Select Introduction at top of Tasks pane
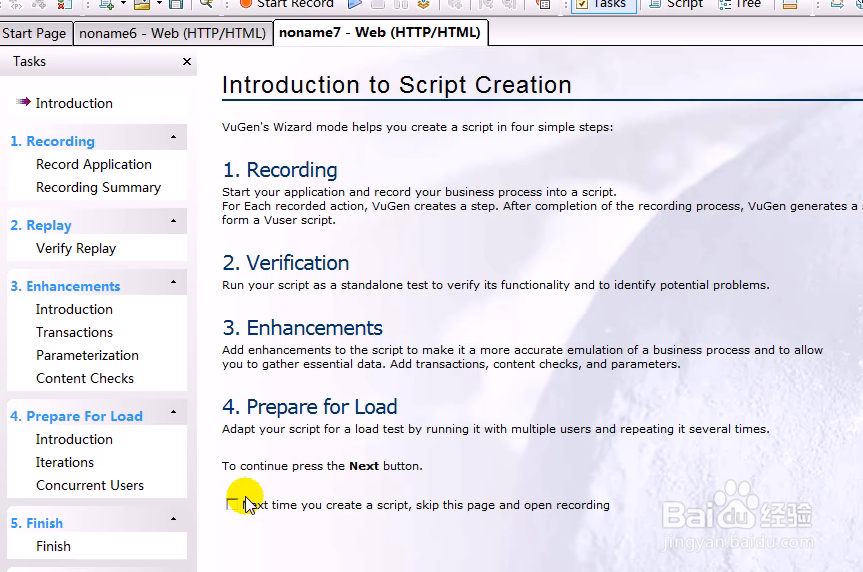Screen dimensions: 863x572 (74, 103)
